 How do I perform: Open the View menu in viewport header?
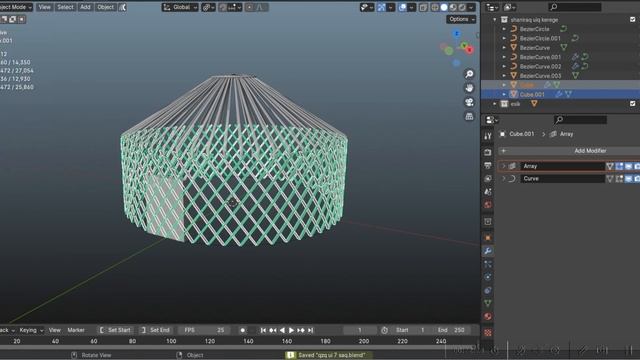(44, 7)
